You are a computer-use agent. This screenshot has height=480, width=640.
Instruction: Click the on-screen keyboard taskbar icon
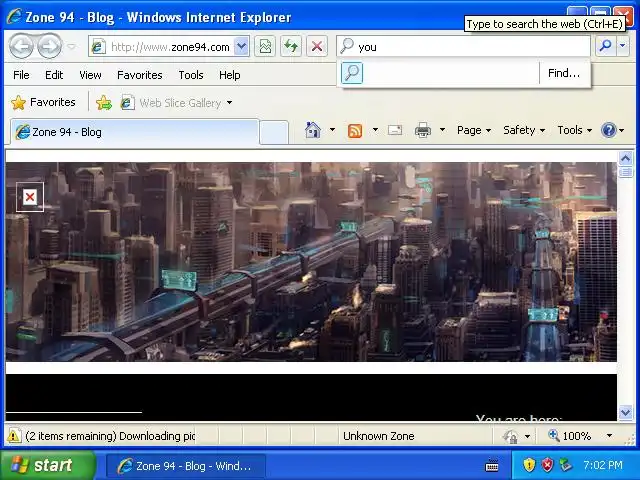click(491, 465)
